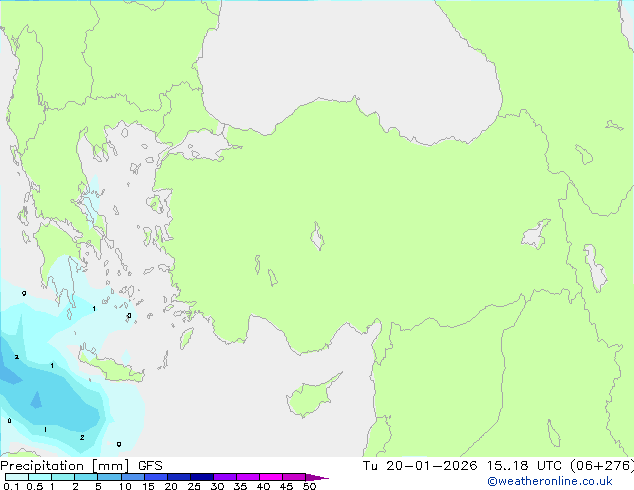The width and height of the screenshot is (634, 490).
Task: Click the 0.1 mm legend color swatch
Action: click(x=17, y=477)
